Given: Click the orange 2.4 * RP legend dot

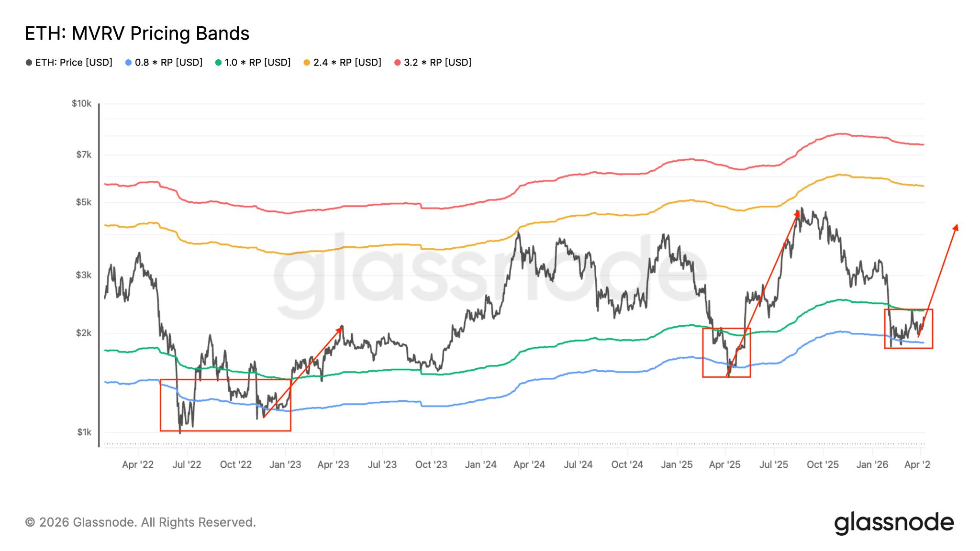Looking at the screenshot, I should [x=307, y=63].
